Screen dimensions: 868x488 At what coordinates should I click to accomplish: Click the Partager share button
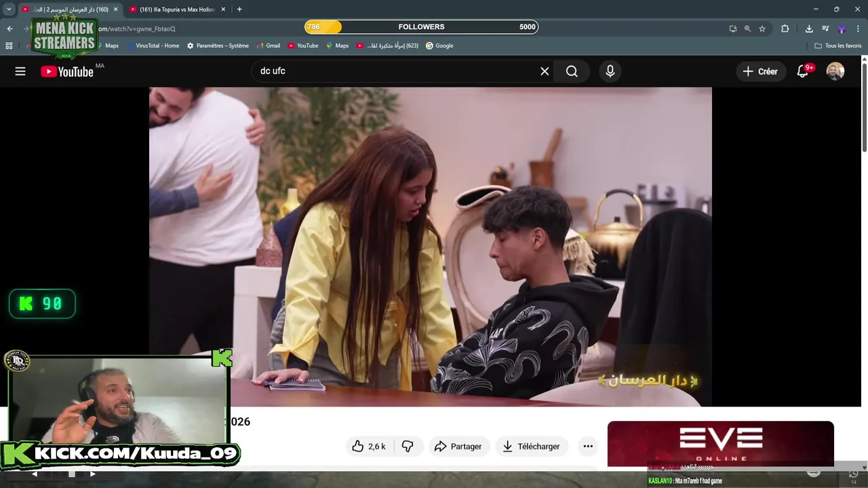tap(458, 446)
